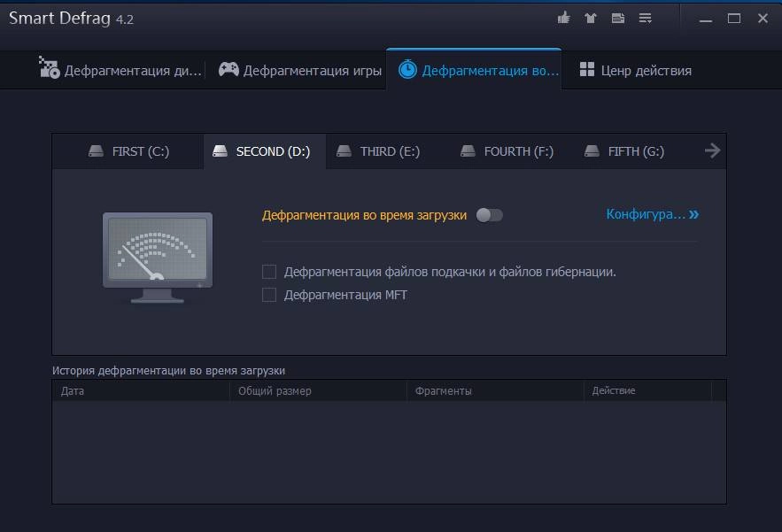Close the Smart Defrag window

click(x=763, y=19)
